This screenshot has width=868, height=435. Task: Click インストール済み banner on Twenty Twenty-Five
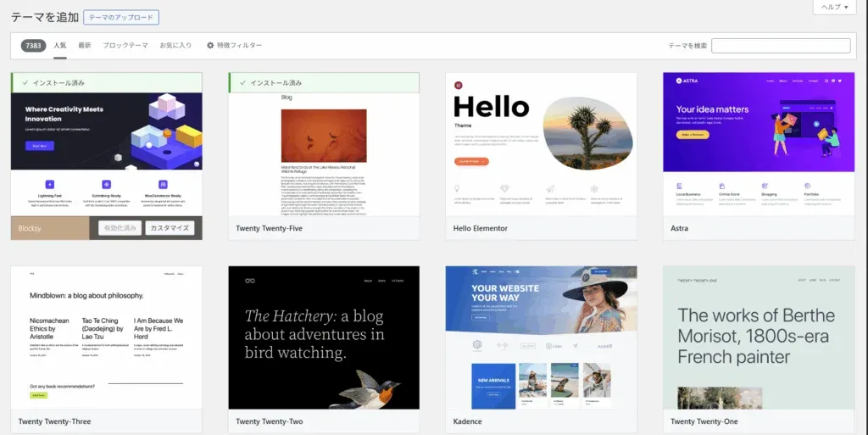click(x=324, y=82)
